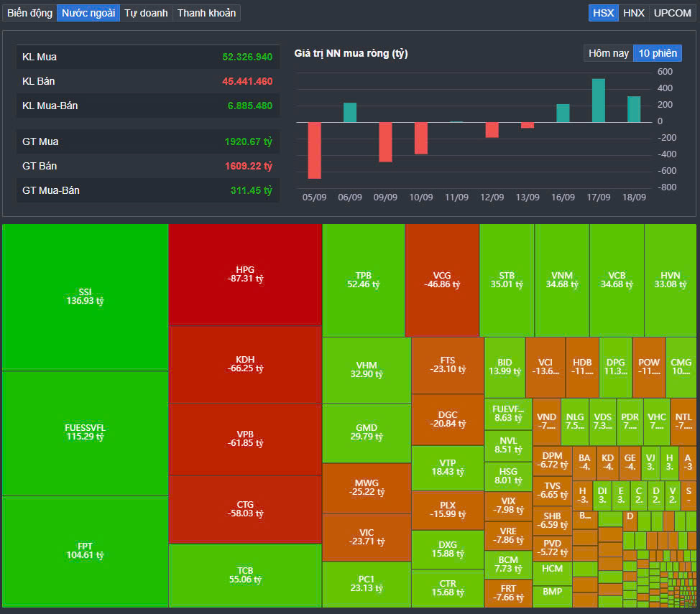Screen dimensions: 700x614
Task: Click the GT Mua value 1920.67 tỷ
Action: [248, 142]
